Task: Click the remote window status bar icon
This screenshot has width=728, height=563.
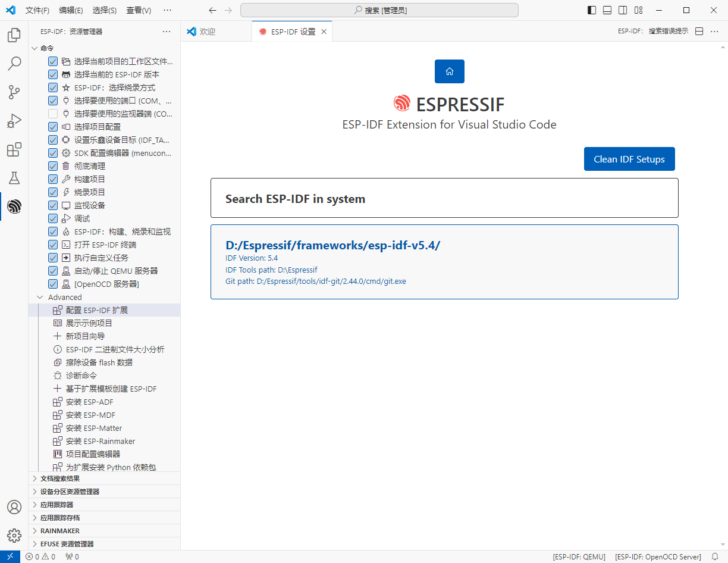Action: pyautogui.click(x=10, y=557)
